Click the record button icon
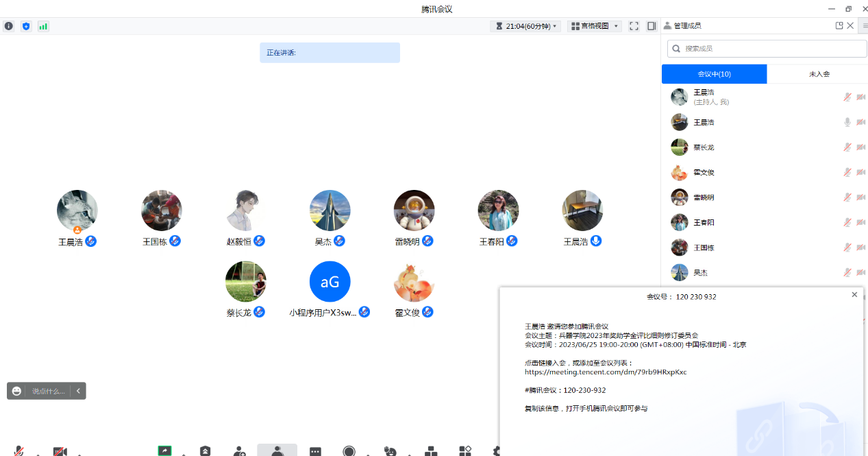Screen dimensions: 868x456 click(x=349, y=451)
